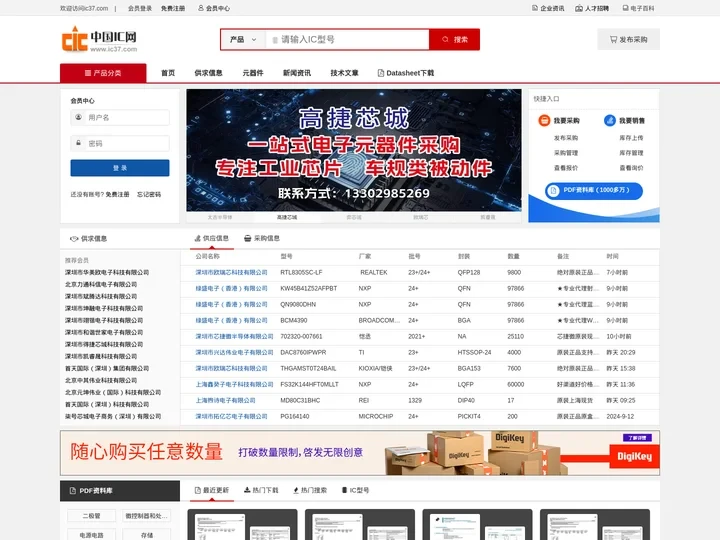This screenshot has width=720, height=540.
Task: Click the 企业资讯 icon in top bar
Action: tap(534, 8)
